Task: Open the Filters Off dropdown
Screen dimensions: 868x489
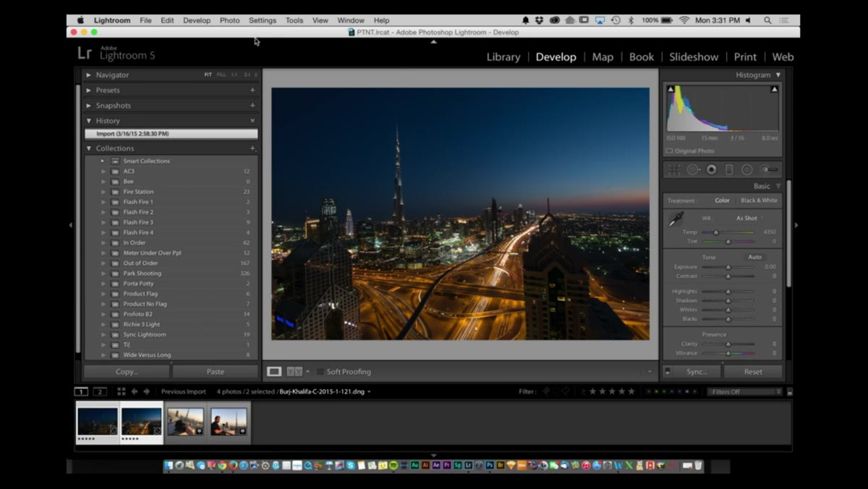Action: (746, 391)
